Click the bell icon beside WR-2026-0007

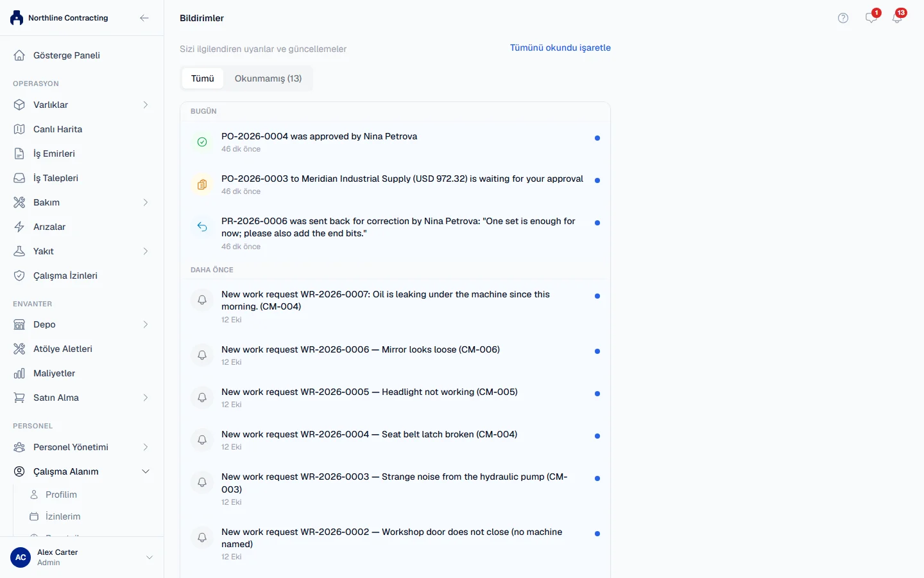point(202,300)
